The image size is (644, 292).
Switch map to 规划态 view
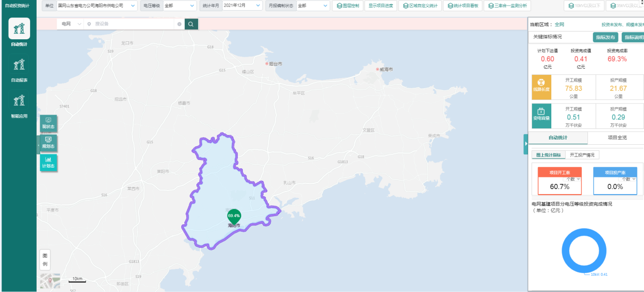pyautogui.click(x=48, y=143)
